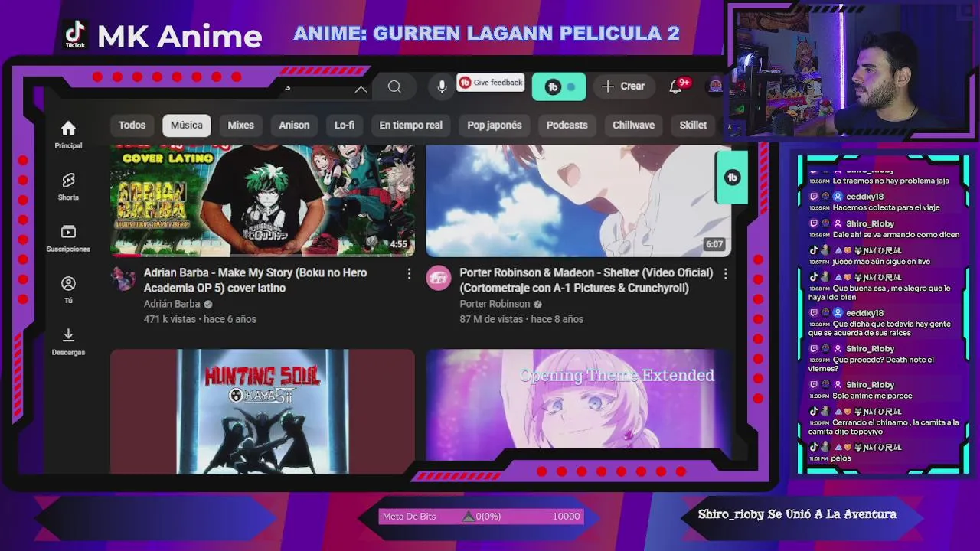
Task: Open Shorts in the sidebar
Action: coord(68,187)
